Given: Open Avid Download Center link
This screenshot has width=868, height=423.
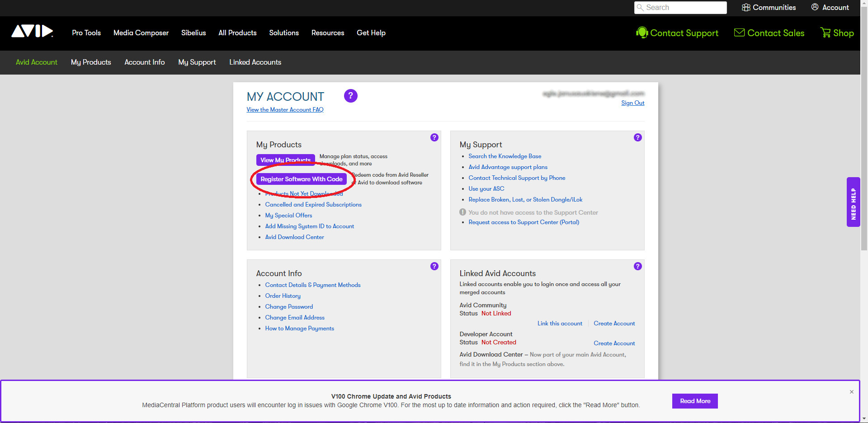Looking at the screenshot, I should (x=295, y=237).
